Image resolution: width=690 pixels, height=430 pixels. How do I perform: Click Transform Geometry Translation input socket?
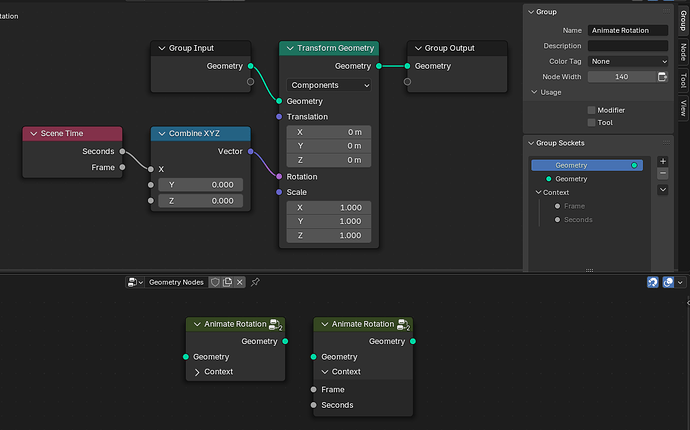tap(279, 117)
